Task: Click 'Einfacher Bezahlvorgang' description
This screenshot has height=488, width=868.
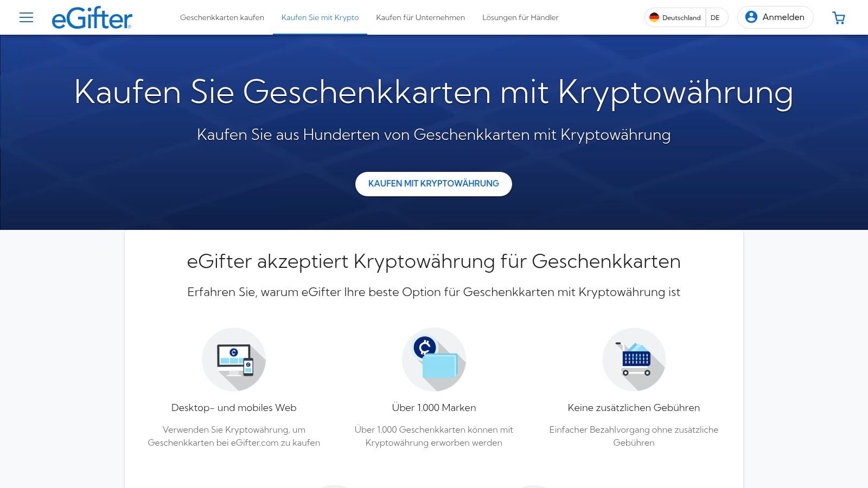Action: [634, 436]
